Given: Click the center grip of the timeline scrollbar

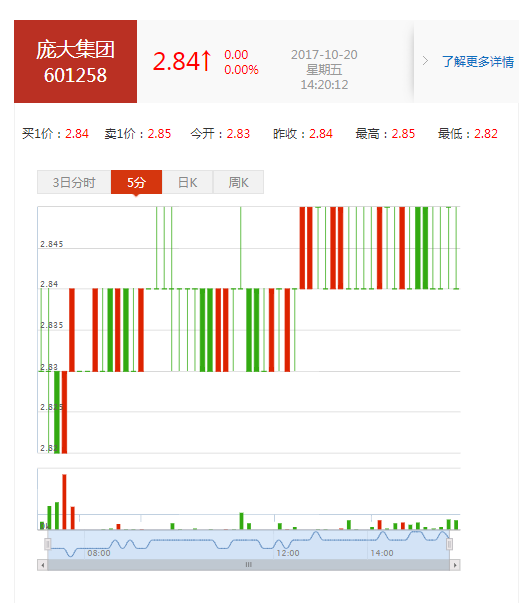Looking at the screenshot, I should (x=249, y=565).
